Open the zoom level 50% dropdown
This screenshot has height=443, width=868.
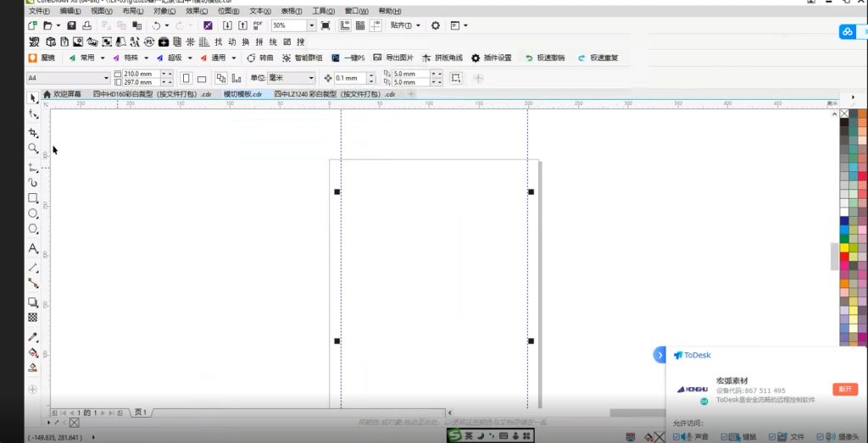pyautogui.click(x=312, y=25)
